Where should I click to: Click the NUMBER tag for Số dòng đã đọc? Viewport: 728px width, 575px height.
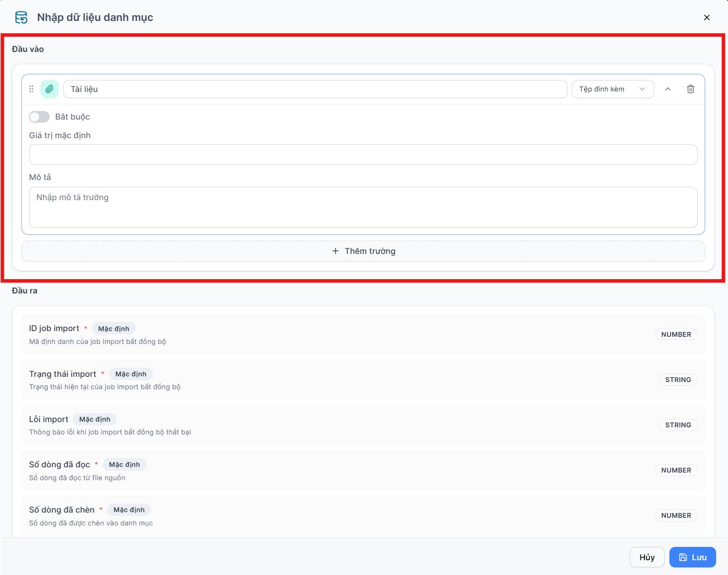676,470
